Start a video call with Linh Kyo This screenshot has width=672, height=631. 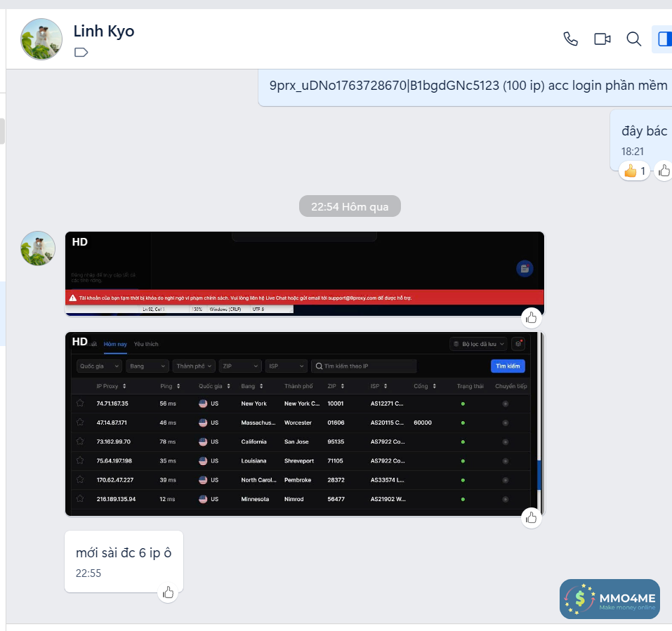pos(602,39)
